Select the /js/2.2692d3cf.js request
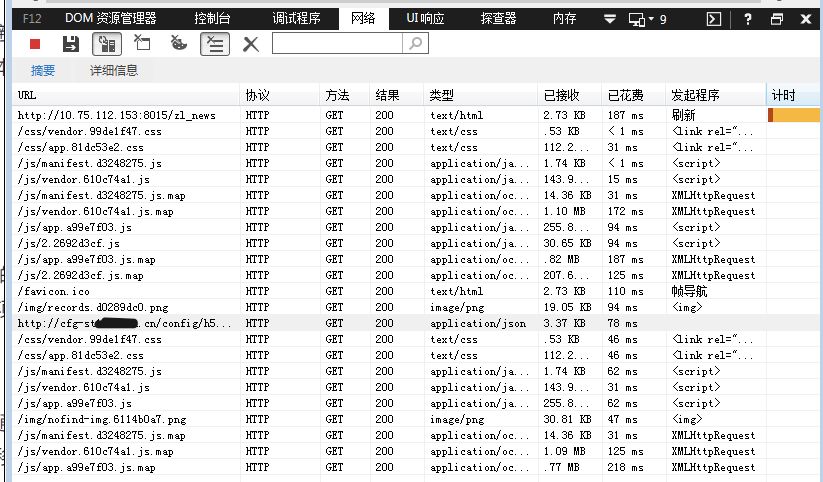The width and height of the screenshot is (823, 482). click(x=68, y=244)
